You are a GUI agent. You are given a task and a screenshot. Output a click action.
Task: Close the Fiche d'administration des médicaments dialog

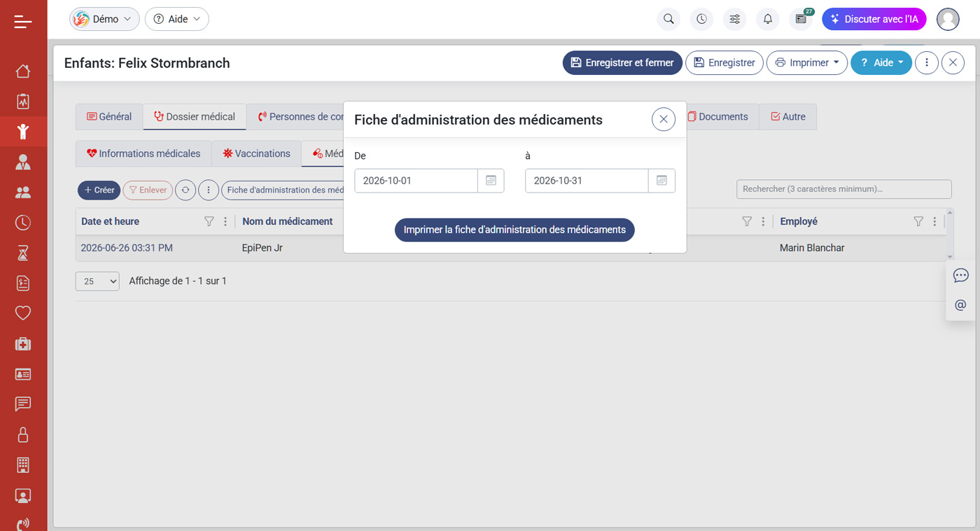664,120
